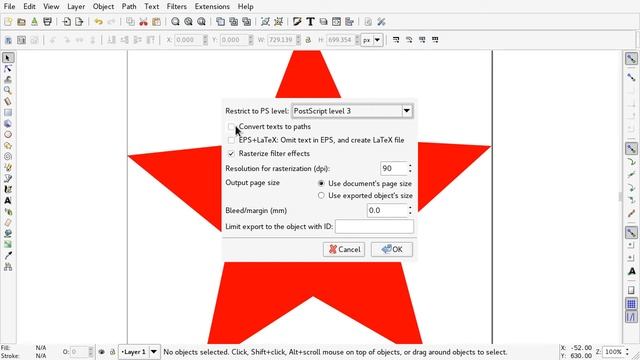Click the Group objects icon

point(265,22)
